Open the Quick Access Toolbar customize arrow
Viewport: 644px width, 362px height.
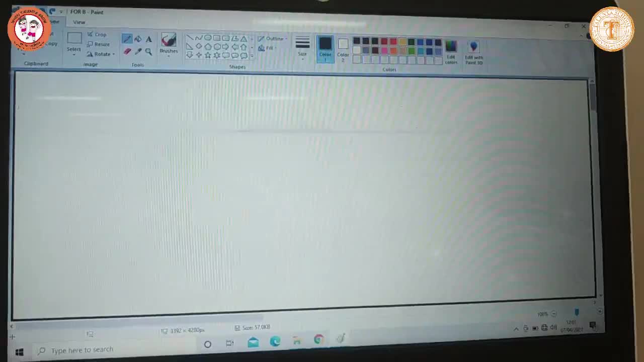[61, 11]
